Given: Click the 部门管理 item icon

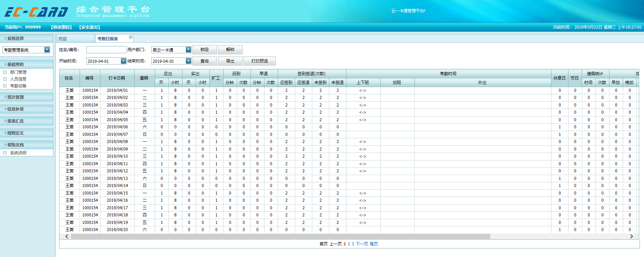Looking at the screenshot, I should 5,72.
